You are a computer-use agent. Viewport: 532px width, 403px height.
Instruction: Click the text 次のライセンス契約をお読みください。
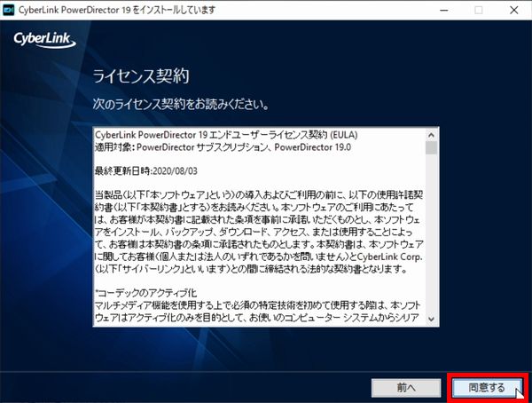coord(181,104)
